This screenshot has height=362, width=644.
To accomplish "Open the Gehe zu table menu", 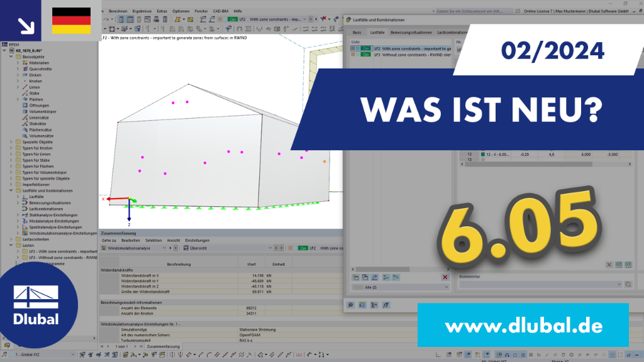I will pyautogui.click(x=109, y=241).
